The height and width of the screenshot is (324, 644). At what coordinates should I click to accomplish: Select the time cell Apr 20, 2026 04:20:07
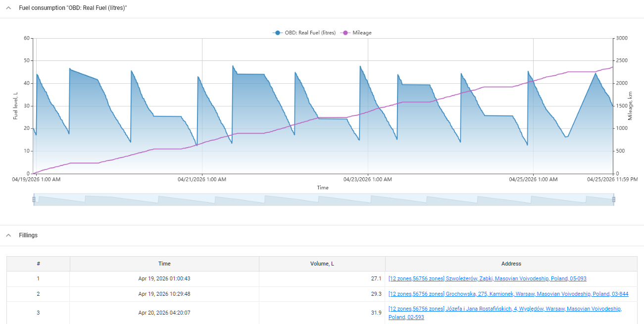[164, 313]
